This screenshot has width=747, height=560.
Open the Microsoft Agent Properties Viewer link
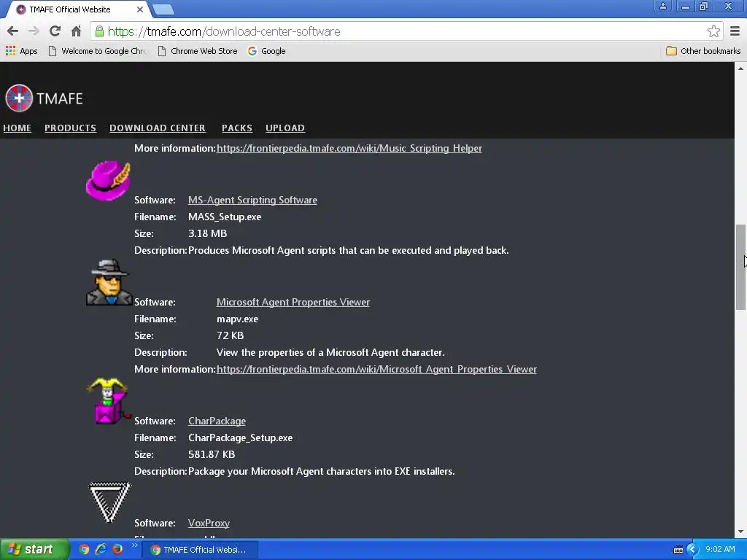(x=293, y=302)
